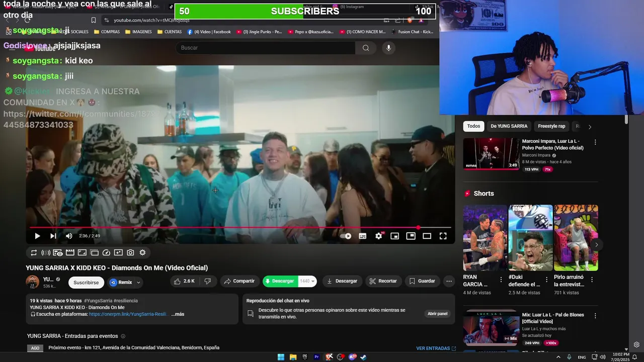Open the onerpm.link platforms link
Viewport: 644px width, 362px height.
128,314
